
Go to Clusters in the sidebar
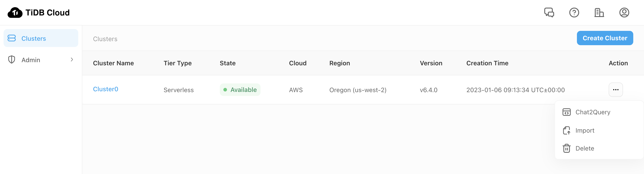34,38
